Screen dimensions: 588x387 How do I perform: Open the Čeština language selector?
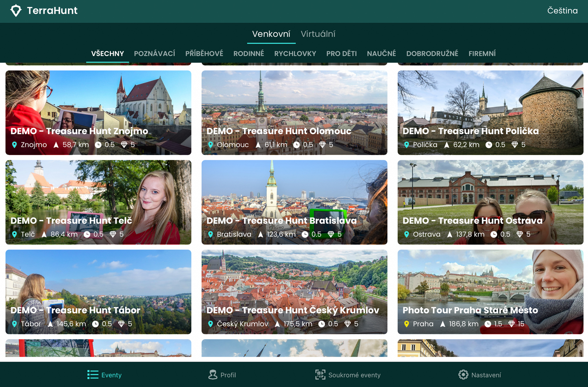(562, 10)
